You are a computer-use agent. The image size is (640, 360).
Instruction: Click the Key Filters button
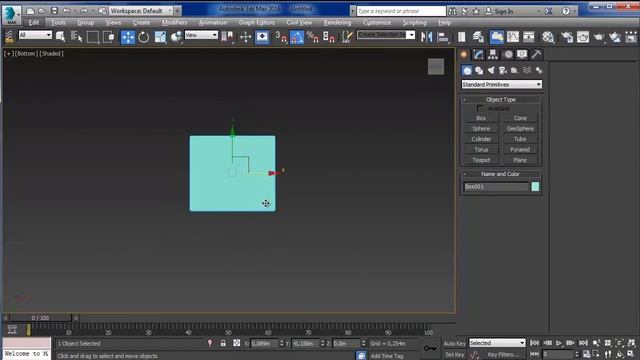coord(503,355)
